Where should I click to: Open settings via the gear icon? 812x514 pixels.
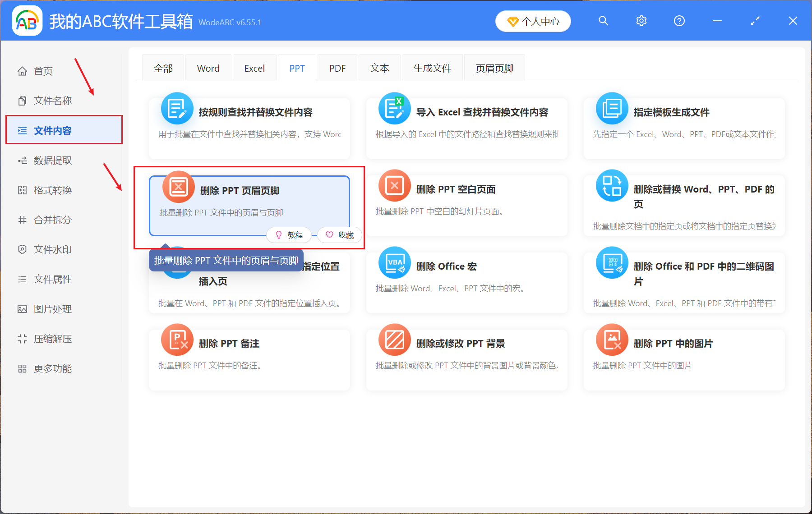pyautogui.click(x=641, y=21)
